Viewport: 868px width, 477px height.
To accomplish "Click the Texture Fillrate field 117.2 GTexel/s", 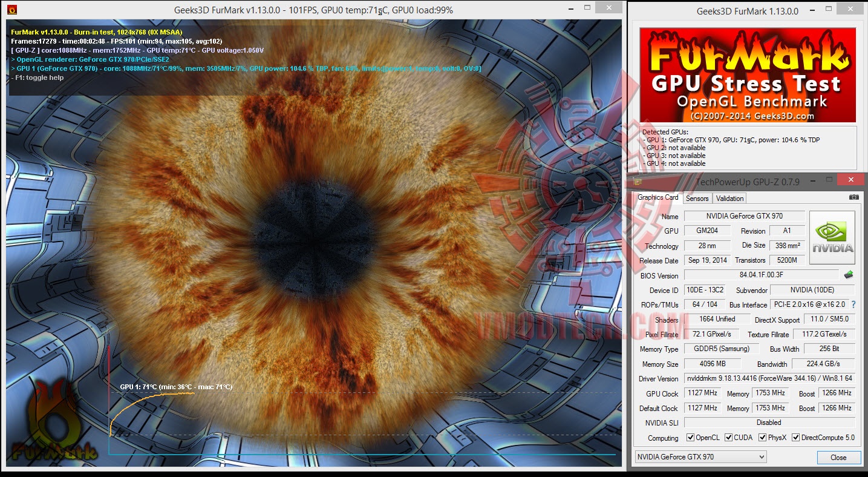I will pos(824,334).
